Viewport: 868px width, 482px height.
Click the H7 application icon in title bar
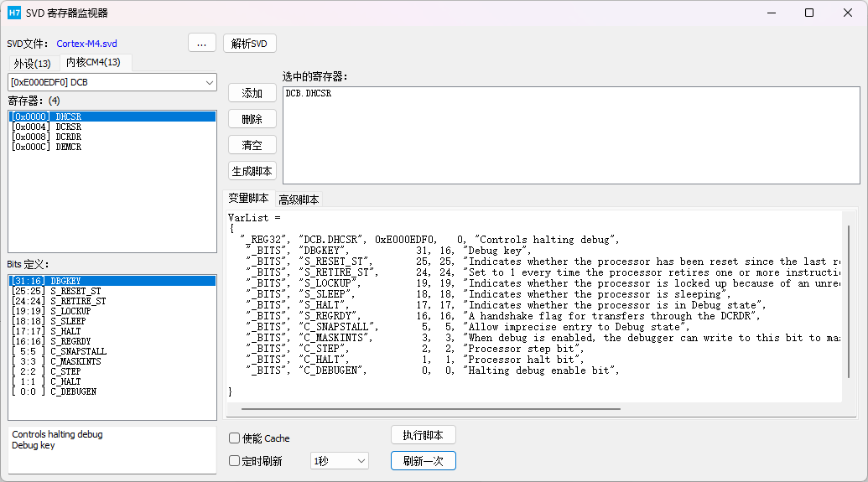pos(14,13)
